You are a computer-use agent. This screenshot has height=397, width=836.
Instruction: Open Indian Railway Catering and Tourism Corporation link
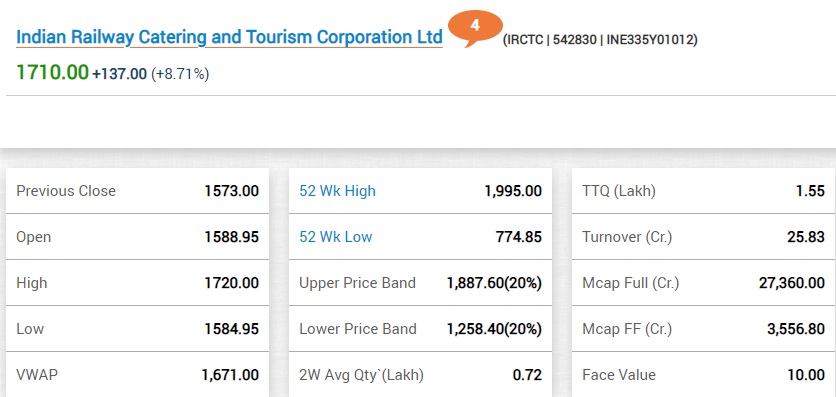click(x=229, y=37)
